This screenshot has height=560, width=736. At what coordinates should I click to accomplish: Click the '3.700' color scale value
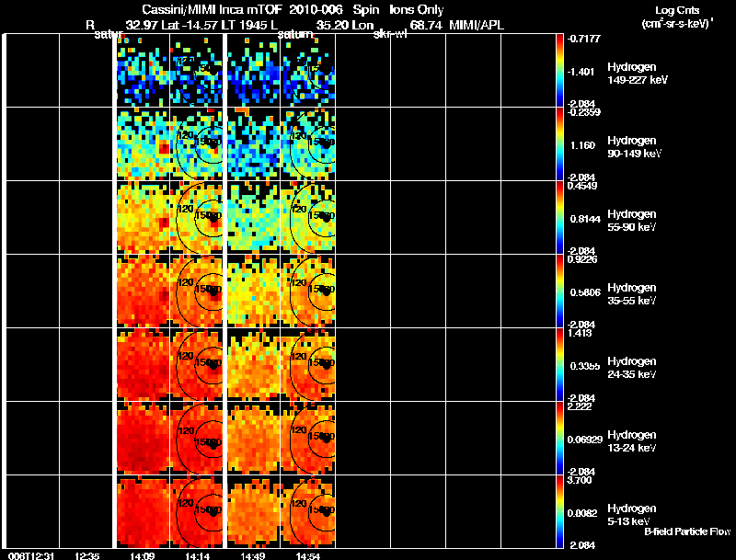coord(580,480)
